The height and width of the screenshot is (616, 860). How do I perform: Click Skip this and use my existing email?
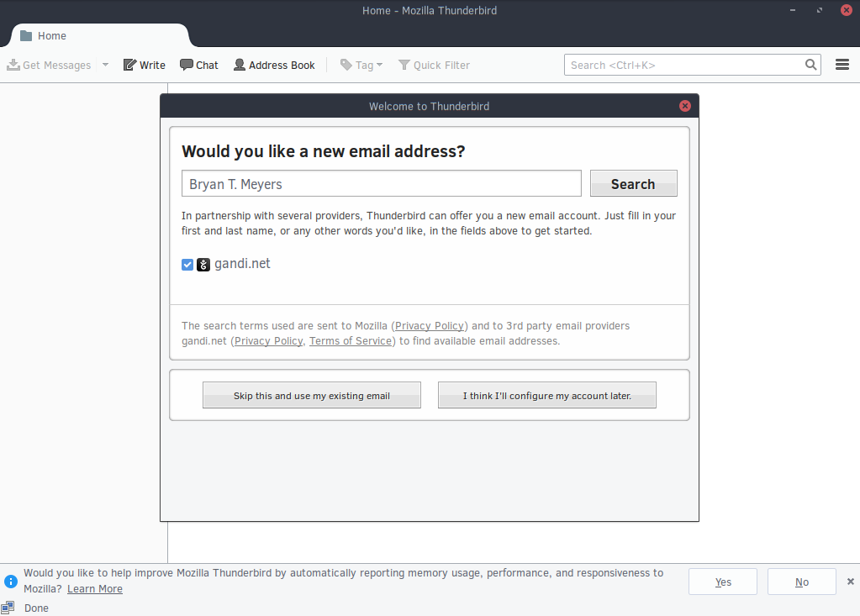(312, 395)
